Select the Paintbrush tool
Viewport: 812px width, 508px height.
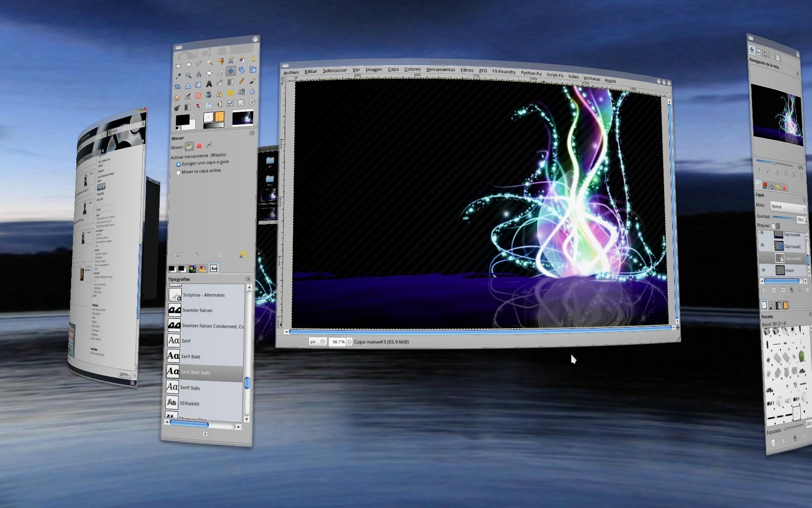(252, 81)
